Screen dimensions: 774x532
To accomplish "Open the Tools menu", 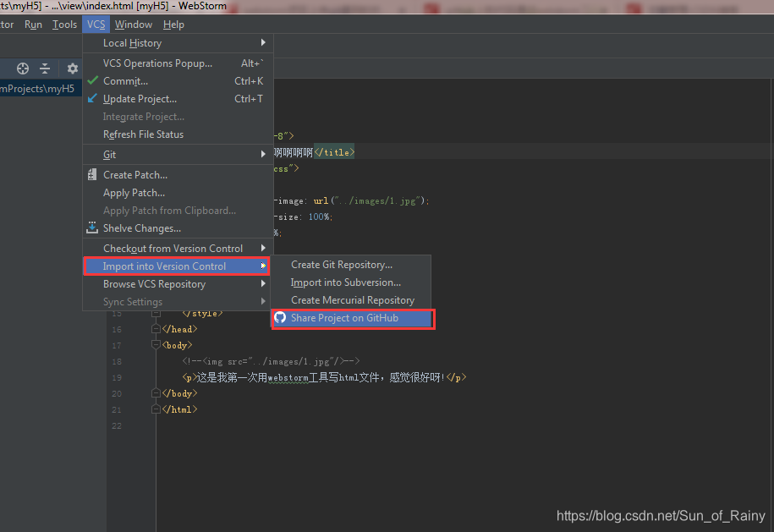I will (x=64, y=25).
